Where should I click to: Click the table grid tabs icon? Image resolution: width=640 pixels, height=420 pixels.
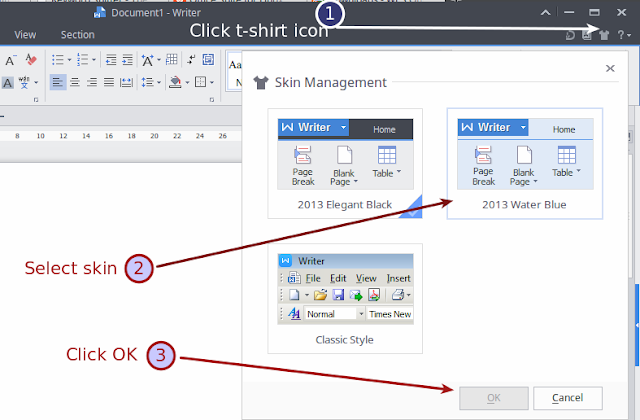coord(171,60)
